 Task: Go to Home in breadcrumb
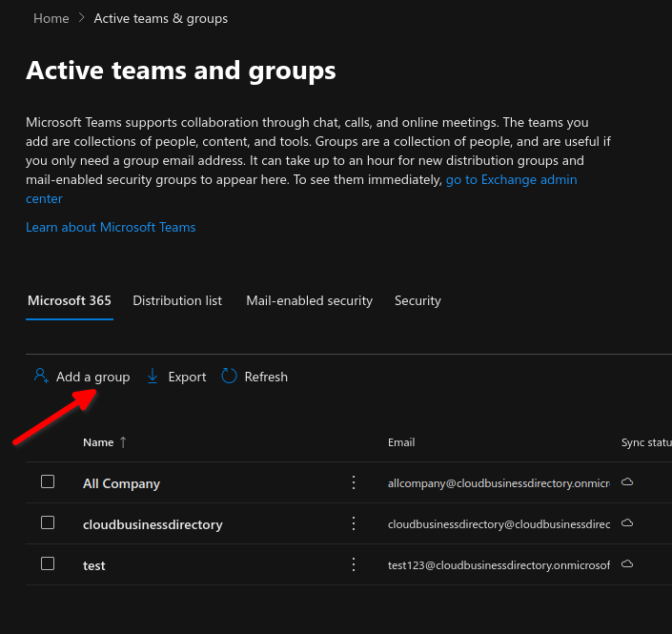tap(51, 18)
